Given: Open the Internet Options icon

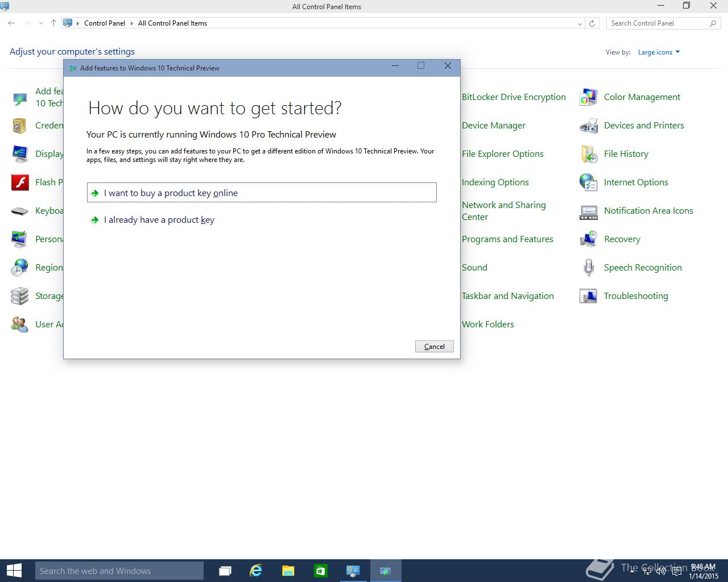Looking at the screenshot, I should point(588,182).
